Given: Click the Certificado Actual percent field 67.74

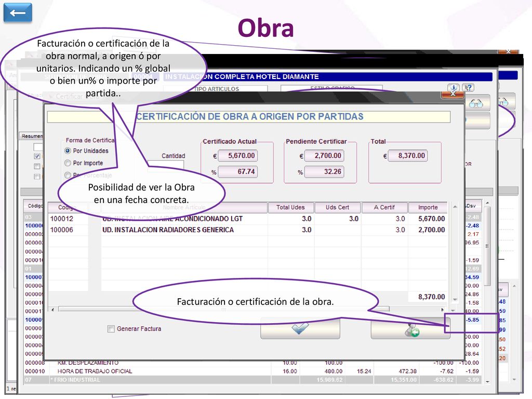Looking at the screenshot, I should (x=237, y=171).
